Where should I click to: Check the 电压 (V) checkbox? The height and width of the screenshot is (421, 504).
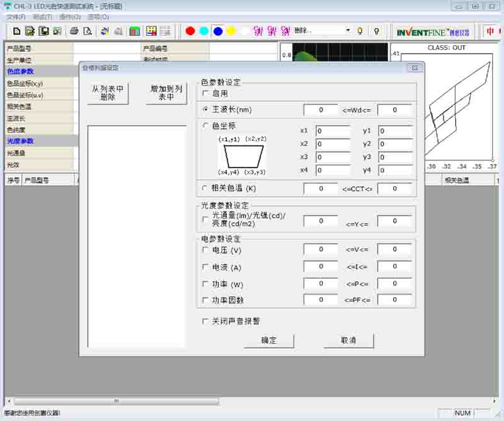pos(205,250)
